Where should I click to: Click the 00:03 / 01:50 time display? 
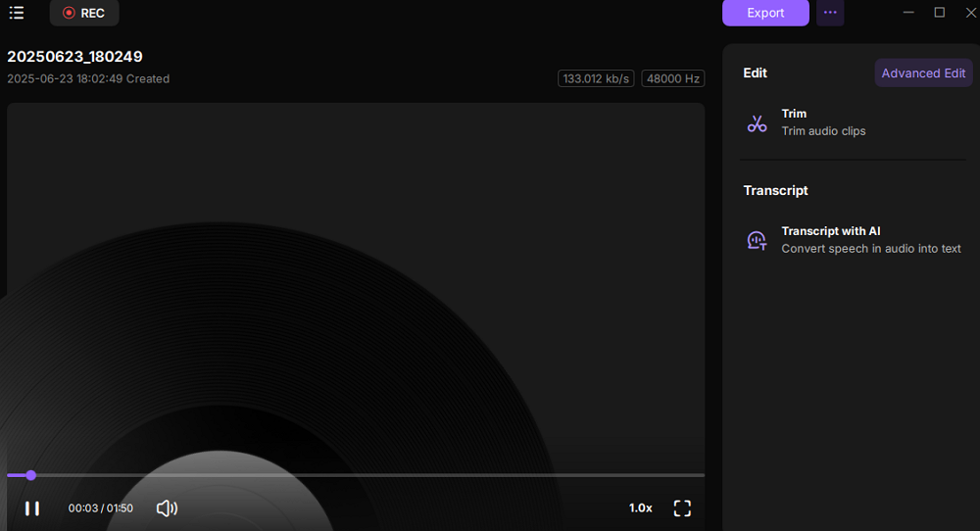pyautogui.click(x=101, y=508)
